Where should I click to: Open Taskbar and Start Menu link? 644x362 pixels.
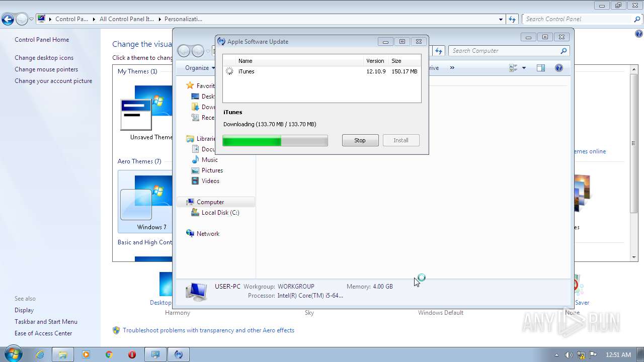point(46,322)
